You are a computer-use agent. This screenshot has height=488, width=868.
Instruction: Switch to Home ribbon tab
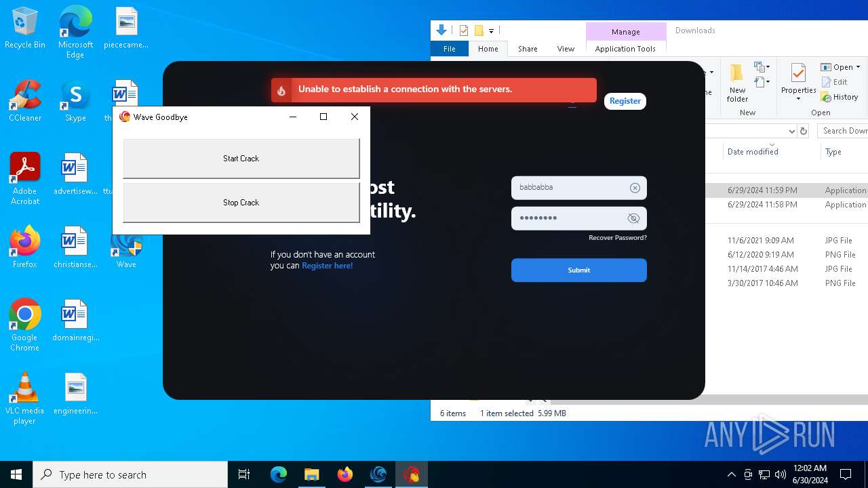[x=488, y=49]
